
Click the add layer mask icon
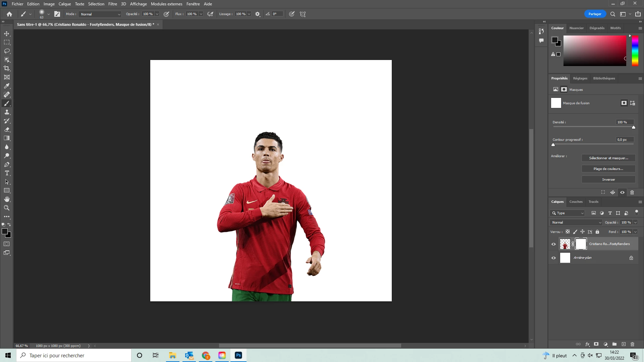click(x=596, y=344)
